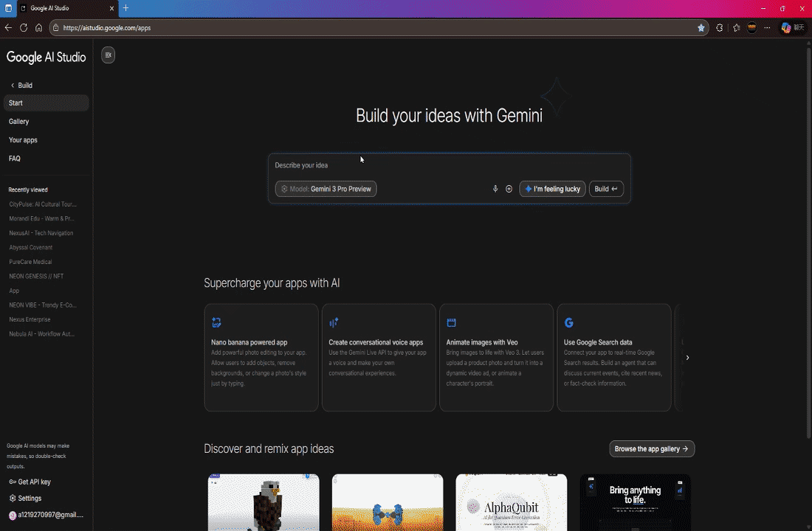Open recent app CityPulse: AI Cultural Tour
812x531 pixels.
[x=43, y=204]
